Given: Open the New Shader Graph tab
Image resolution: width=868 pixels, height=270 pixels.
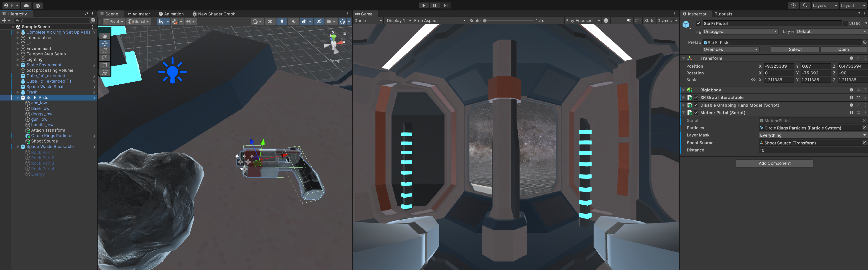Looking at the screenshot, I should (x=214, y=14).
